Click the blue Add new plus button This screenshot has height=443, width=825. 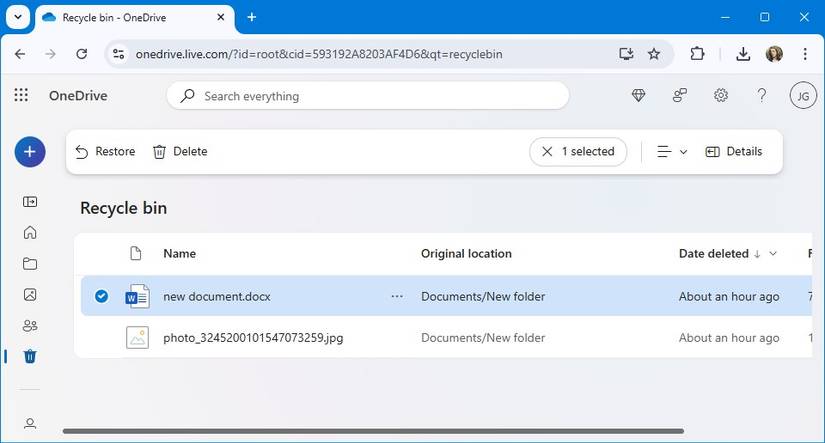(30, 152)
